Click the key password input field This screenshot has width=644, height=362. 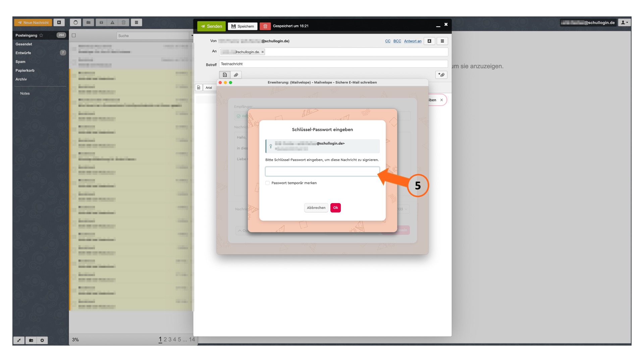pyautogui.click(x=322, y=172)
